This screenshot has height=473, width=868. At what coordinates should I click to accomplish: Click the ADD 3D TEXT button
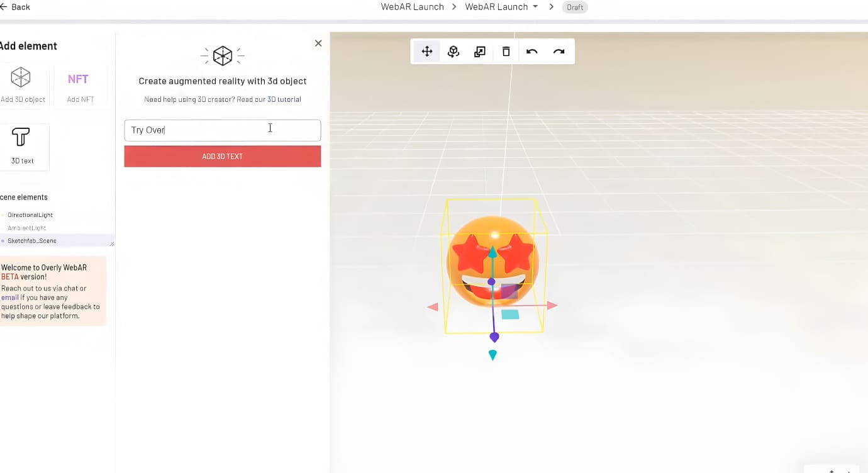[223, 157]
